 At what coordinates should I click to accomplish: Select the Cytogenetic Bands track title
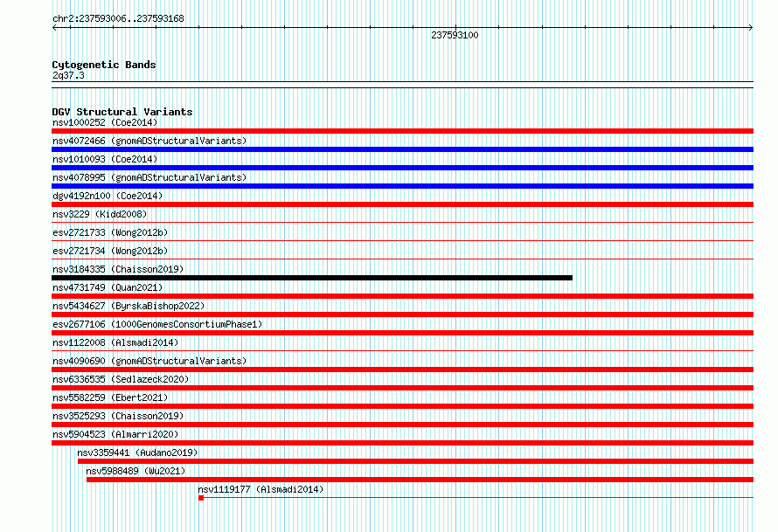point(104,65)
